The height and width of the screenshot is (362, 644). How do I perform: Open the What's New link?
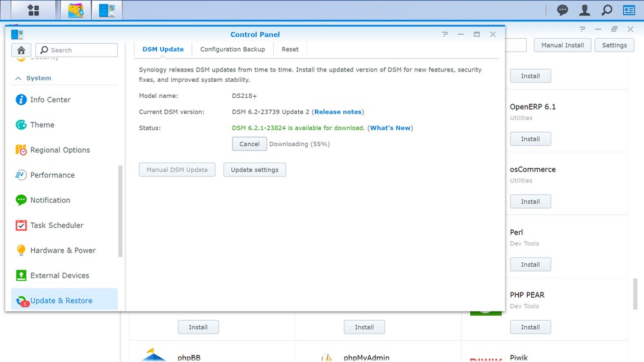point(390,128)
